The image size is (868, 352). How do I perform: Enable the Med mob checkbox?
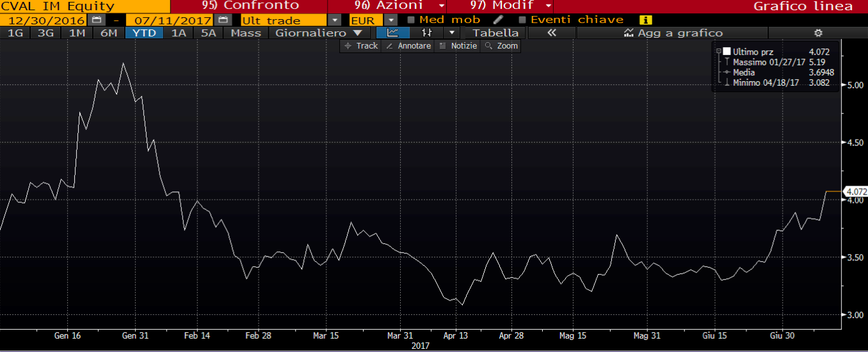coord(411,20)
